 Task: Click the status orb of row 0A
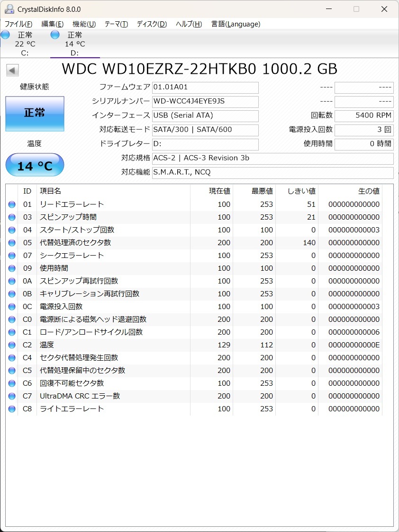click(12, 281)
